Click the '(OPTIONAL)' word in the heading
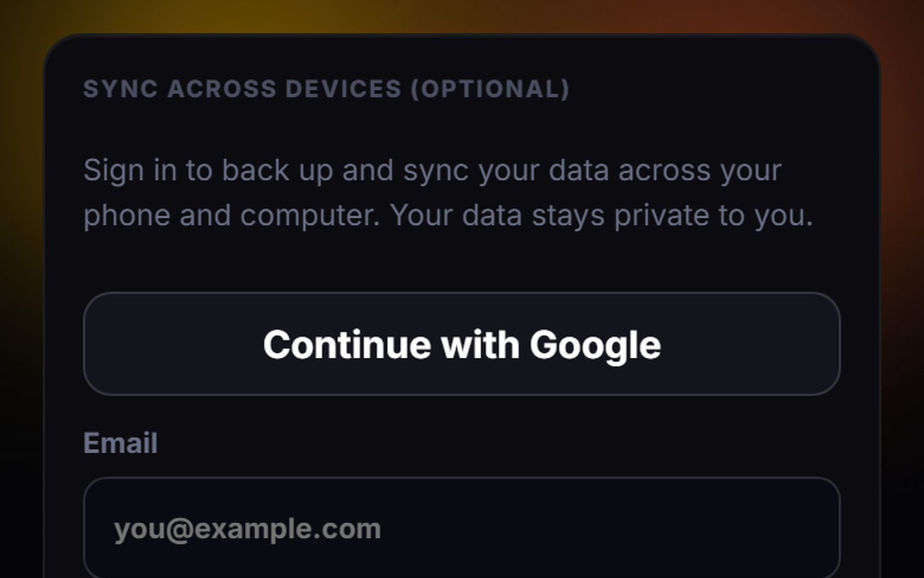The width and height of the screenshot is (924, 578). click(490, 89)
